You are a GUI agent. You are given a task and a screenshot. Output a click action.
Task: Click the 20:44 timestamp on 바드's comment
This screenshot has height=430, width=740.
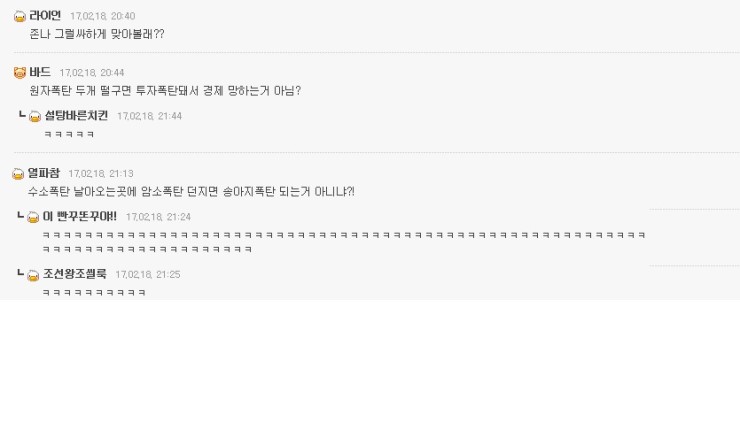(92, 73)
